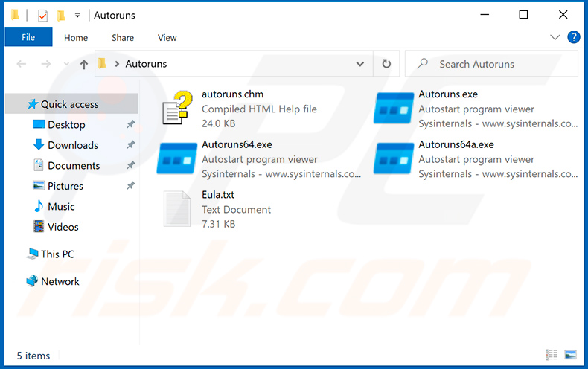Unpin Documents using its pin icon
Image resolution: width=588 pixels, height=369 pixels.
(x=130, y=165)
